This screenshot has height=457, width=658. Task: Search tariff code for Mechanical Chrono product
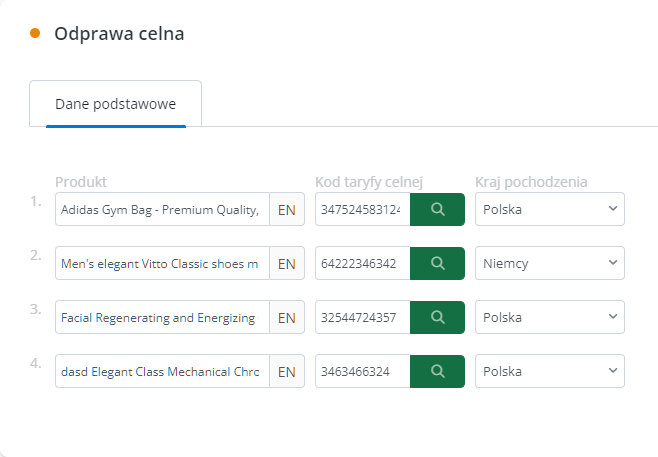click(437, 371)
